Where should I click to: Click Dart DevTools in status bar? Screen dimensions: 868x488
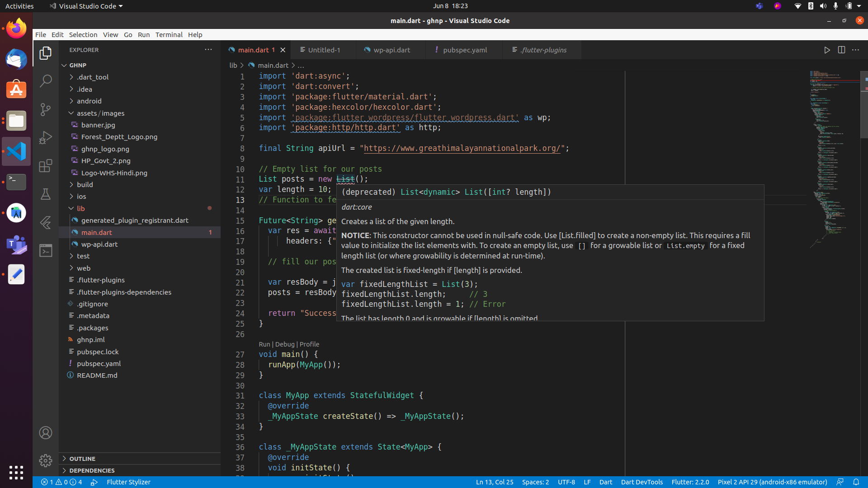642,482
